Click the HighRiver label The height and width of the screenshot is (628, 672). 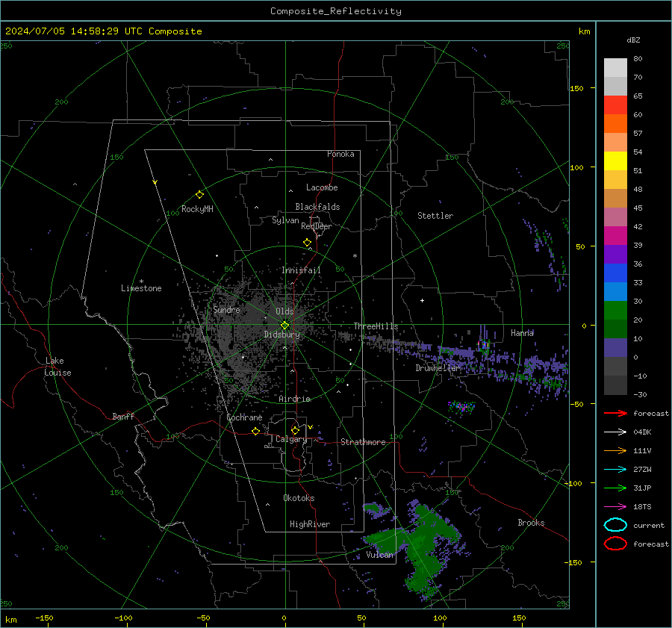point(310,524)
